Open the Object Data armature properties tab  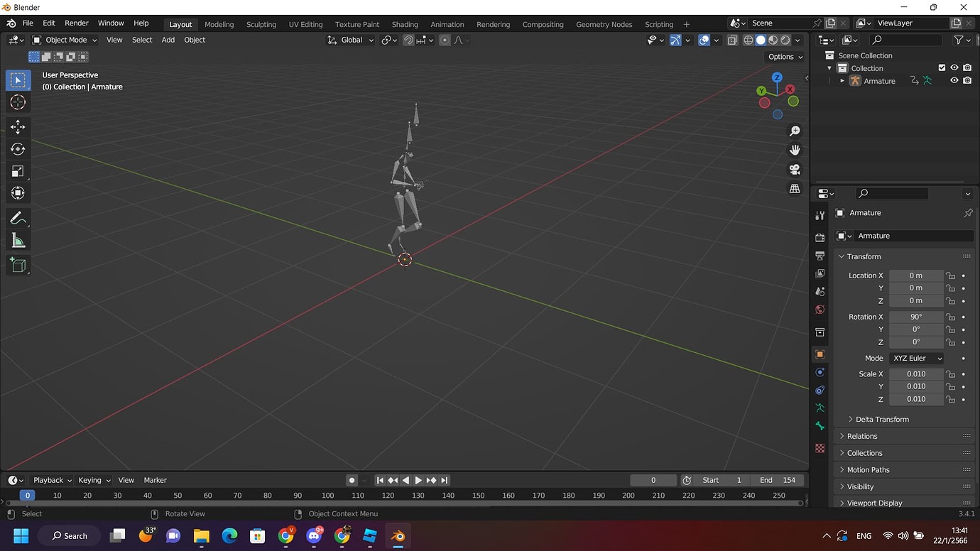pos(820,408)
